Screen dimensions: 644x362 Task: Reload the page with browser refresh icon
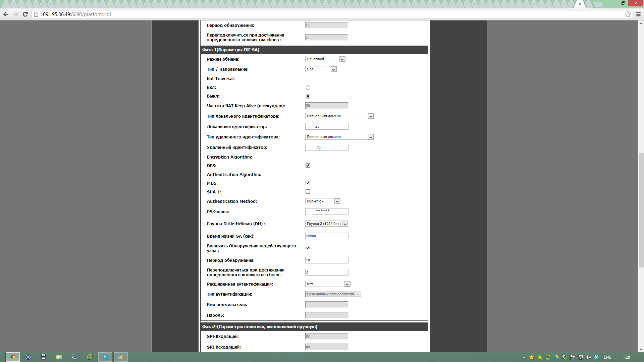pyautogui.click(x=25, y=14)
